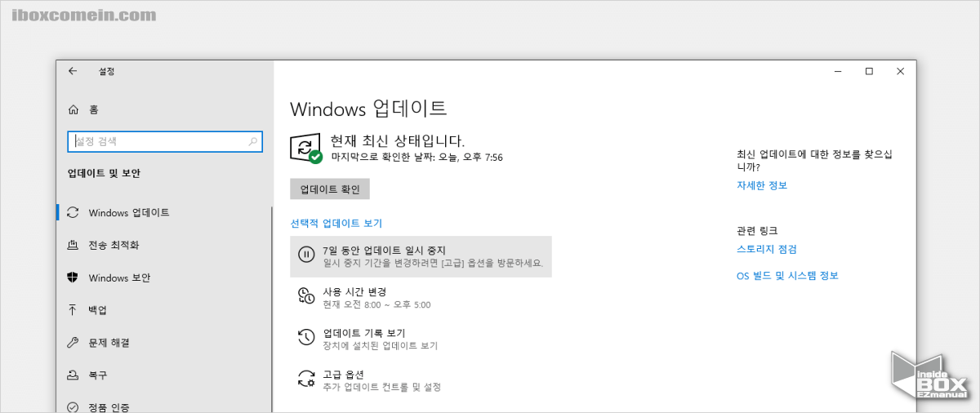Focus the 설정 검색 input field
The image size is (980, 413).
[164, 141]
